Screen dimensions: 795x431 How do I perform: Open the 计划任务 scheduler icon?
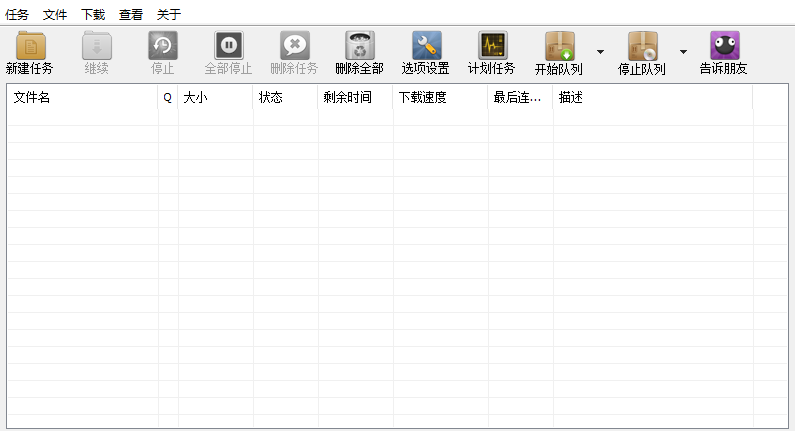(492, 46)
